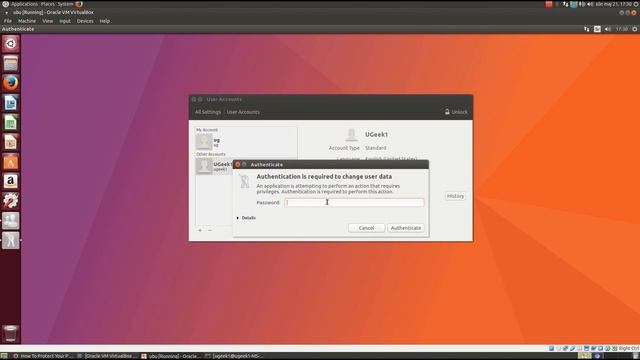The image size is (640, 360).
Task: Open the Files manager in the launcher
Action: [11, 63]
